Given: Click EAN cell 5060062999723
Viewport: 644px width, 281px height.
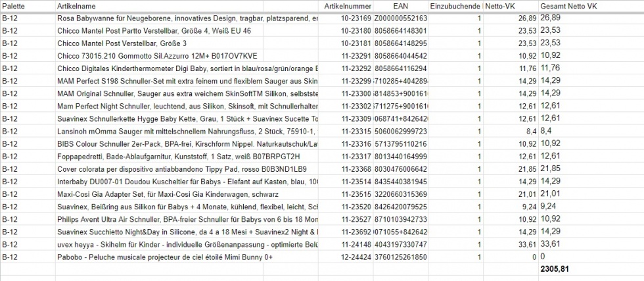Looking at the screenshot, I should (400, 131).
